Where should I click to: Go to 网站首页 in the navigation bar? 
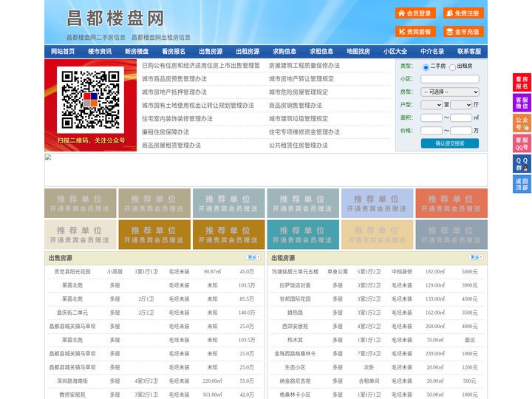tap(63, 52)
